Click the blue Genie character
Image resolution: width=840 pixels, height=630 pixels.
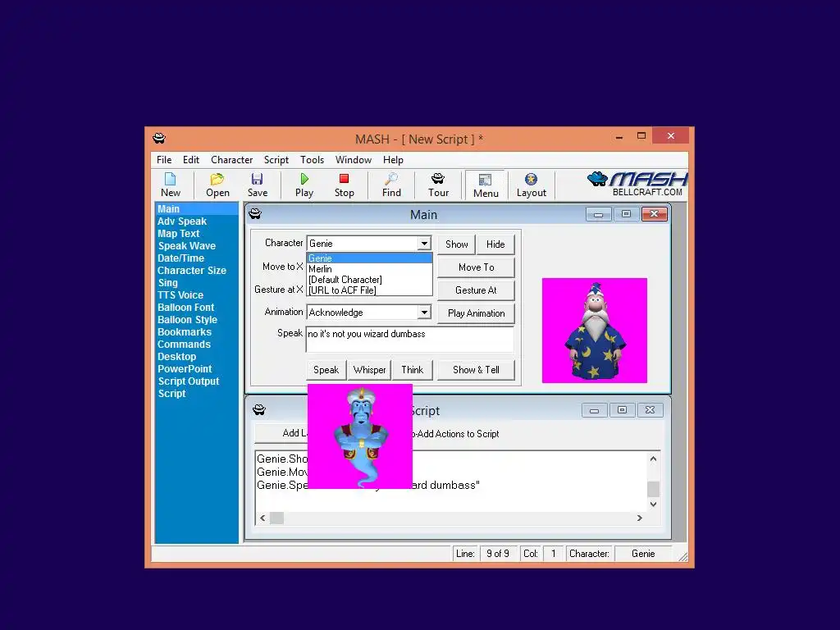(x=360, y=436)
